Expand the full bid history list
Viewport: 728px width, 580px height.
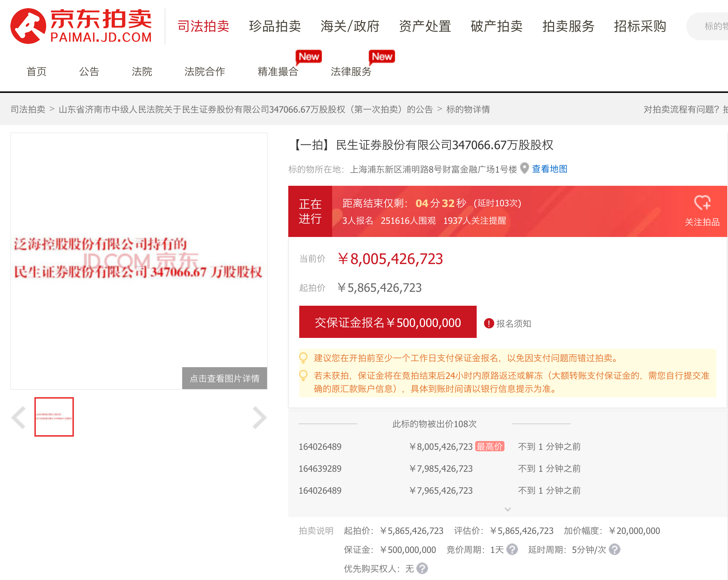pos(507,509)
